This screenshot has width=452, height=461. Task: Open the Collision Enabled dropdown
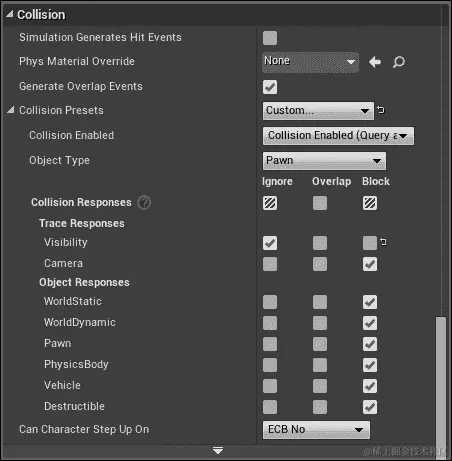coord(338,136)
